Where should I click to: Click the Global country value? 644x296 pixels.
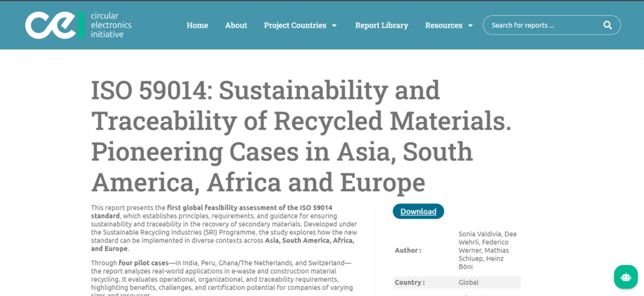tap(468, 282)
